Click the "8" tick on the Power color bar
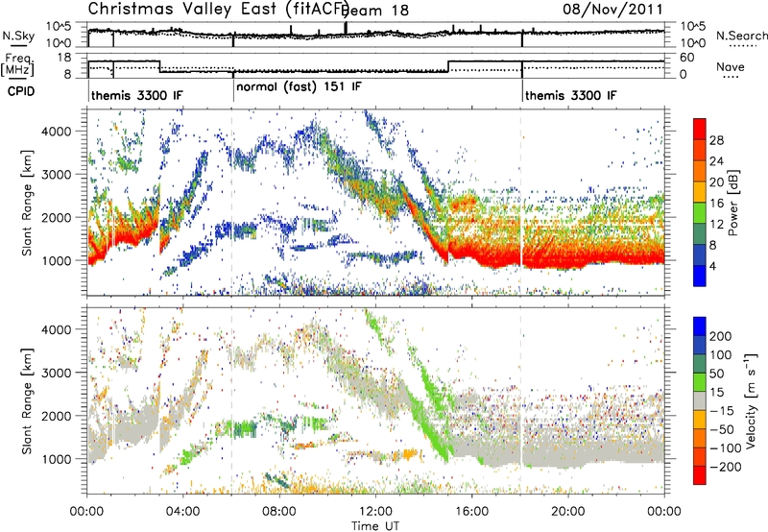 (713, 246)
